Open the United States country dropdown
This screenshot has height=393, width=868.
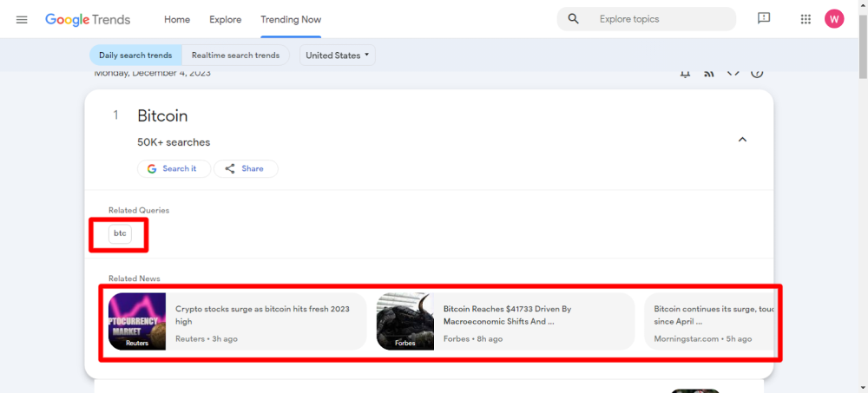click(337, 56)
